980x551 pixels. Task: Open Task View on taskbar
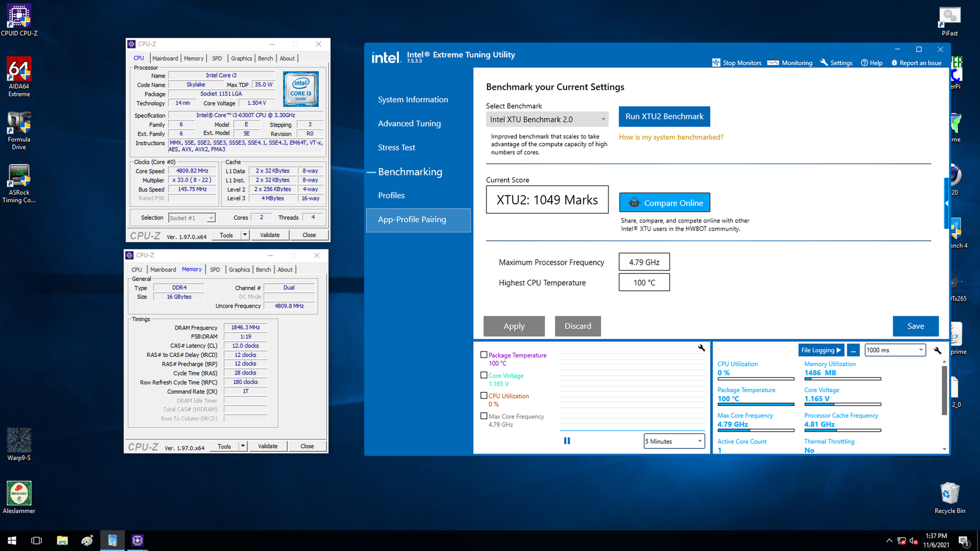tap(37, 540)
